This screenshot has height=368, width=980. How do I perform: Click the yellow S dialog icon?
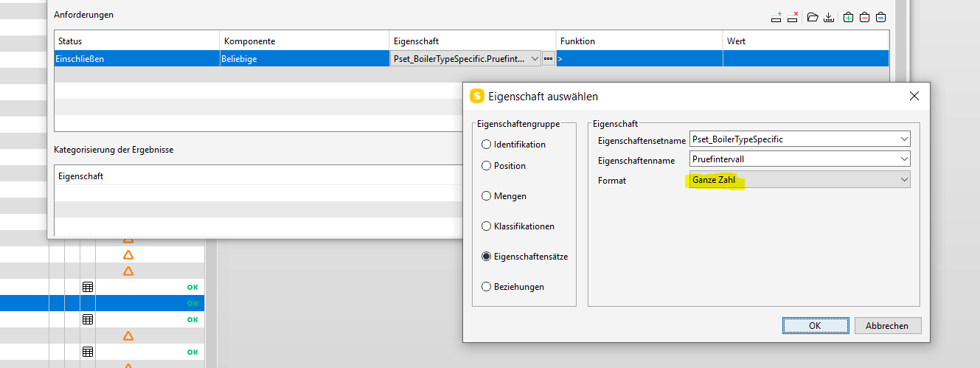pyautogui.click(x=477, y=96)
